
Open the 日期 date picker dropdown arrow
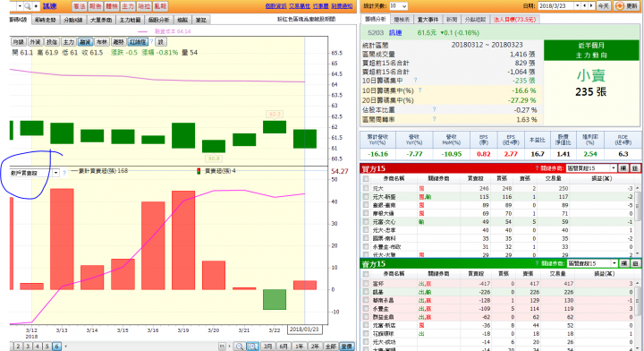pyautogui.click(x=578, y=5)
